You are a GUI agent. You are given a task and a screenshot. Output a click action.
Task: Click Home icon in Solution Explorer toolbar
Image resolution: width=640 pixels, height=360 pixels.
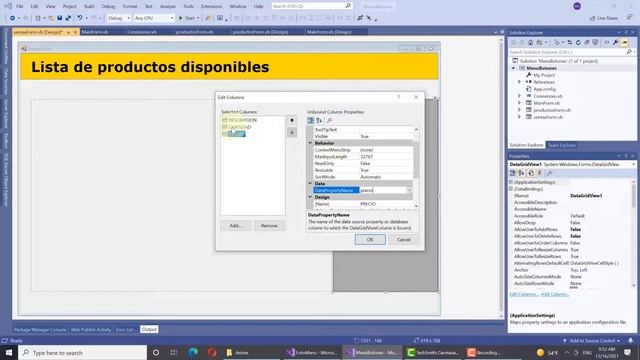(x=530, y=42)
